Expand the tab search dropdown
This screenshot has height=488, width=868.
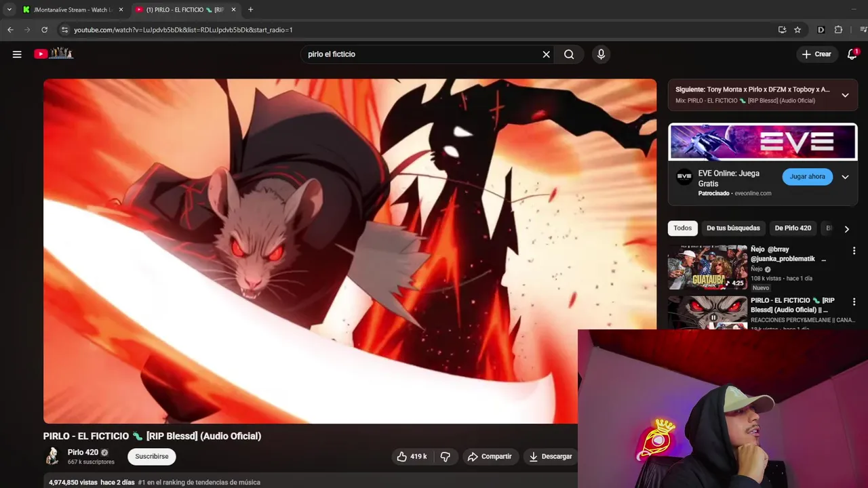[x=9, y=9]
